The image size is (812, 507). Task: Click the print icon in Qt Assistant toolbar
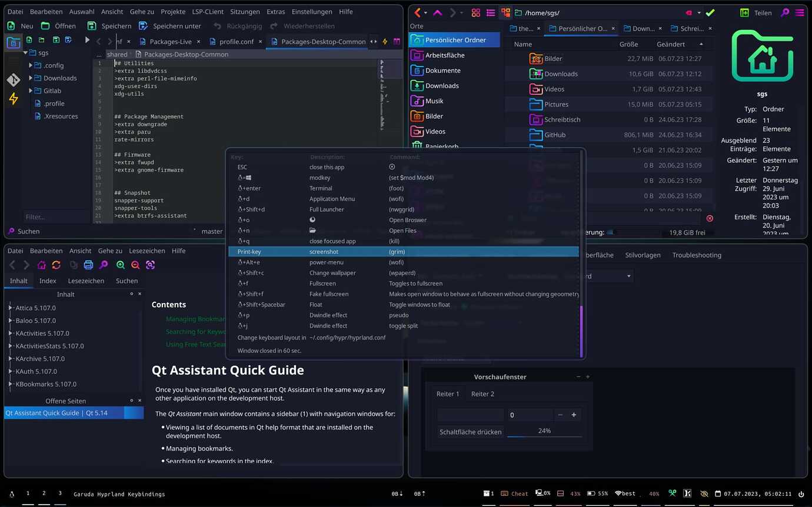(89, 266)
